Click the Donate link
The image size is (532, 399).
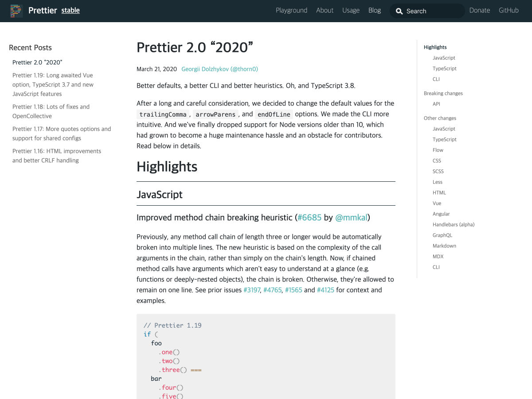click(479, 10)
